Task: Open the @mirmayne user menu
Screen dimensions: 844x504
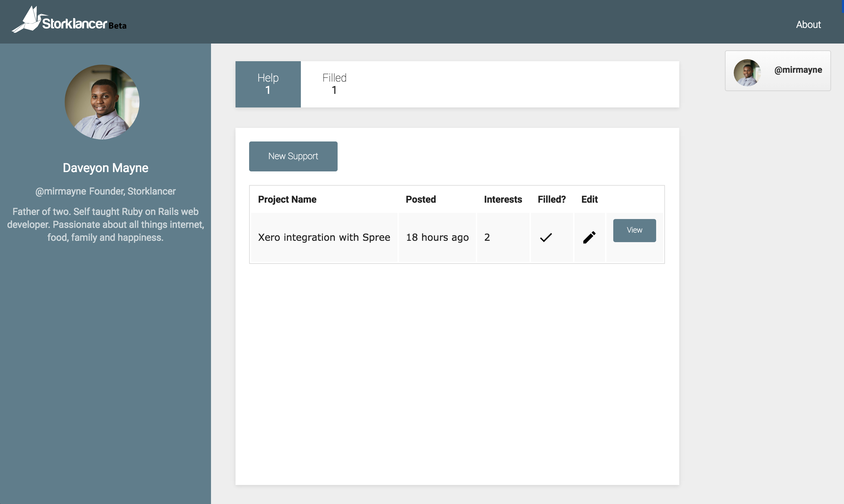Action: click(798, 70)
